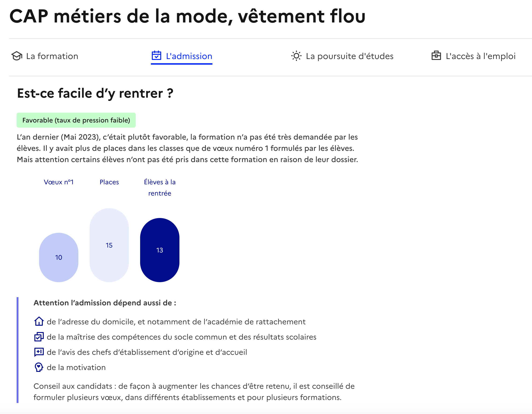Click the CAP métiers de la mode page title
Image resolution: width=532 pixels, height=414 pixels.
click(187, 16)
